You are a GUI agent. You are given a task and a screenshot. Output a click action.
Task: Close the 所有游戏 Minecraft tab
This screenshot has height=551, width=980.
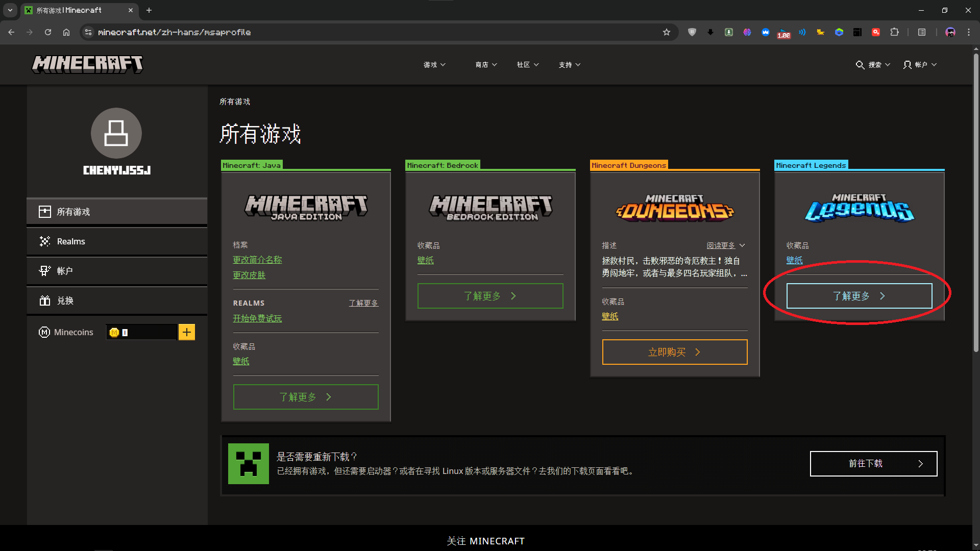point(131,10)
